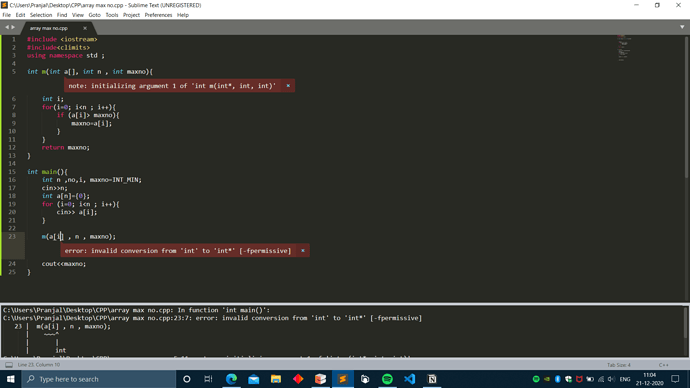Screen dimensions: 690x388
Task: Open network signal tray icon
Action: point(601,379)
